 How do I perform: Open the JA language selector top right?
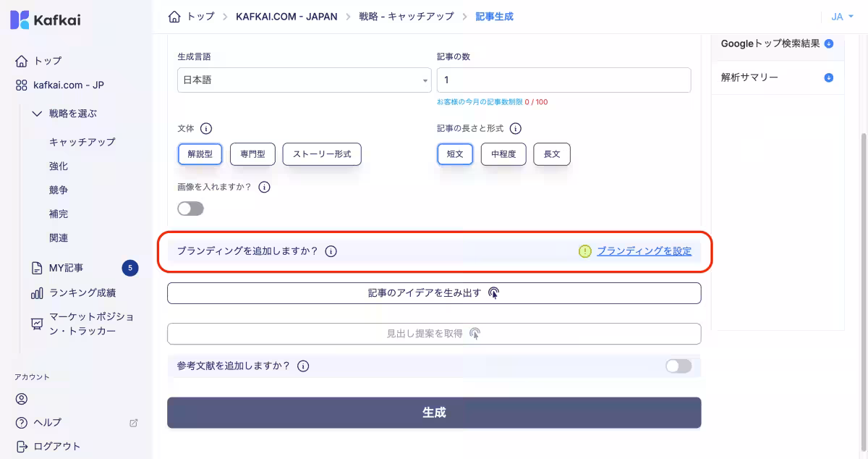[x=841, y=15]
